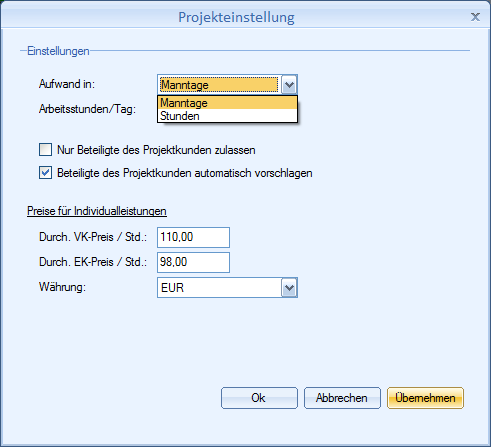The height and width of the screenshot is (447, 491).
Task: Choose the highlighted Manntage list entry
Action: click(x=227, y=103)
